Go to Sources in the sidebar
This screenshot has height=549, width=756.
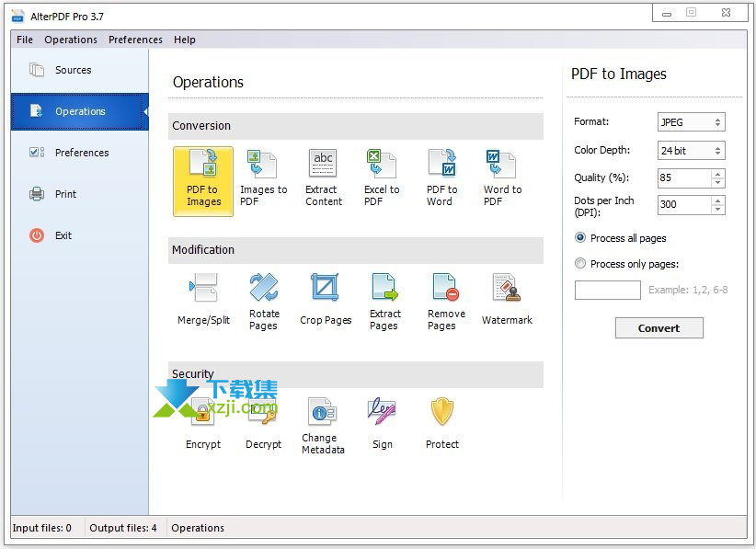pyautogui.click(x=79, y=70)
